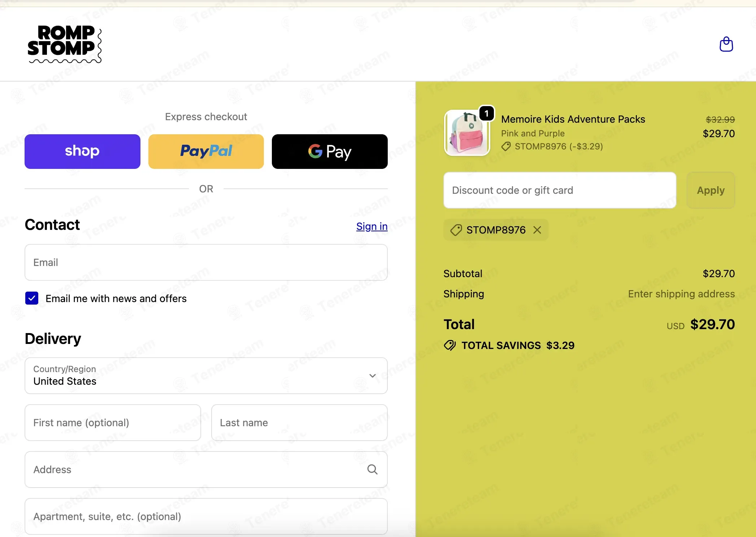756x537 pixels.
Task: Click the STOMP8976 (-$3.29) discount line
Action: coord(552,147)
